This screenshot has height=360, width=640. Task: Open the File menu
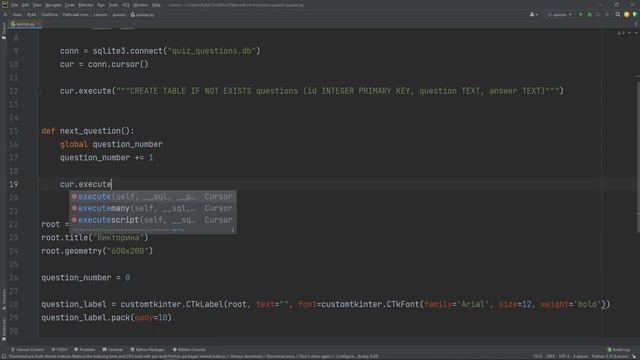click(x=15, y=5)
